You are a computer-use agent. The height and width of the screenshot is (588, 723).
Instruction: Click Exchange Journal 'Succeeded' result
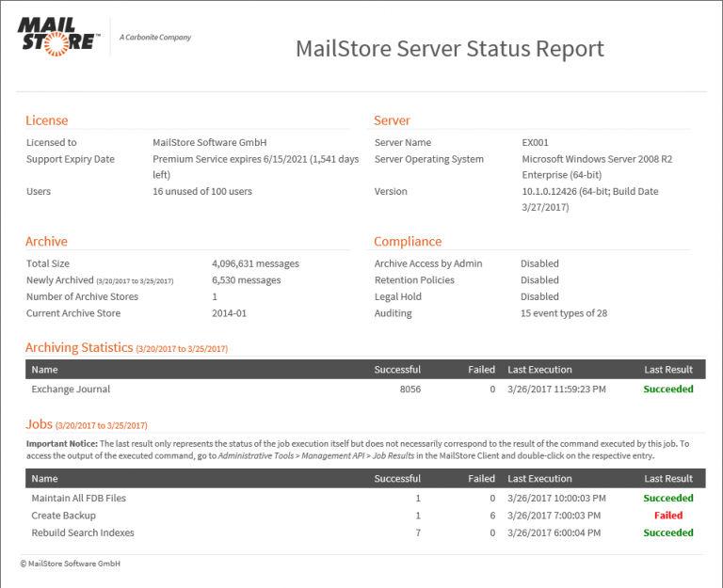(x=668, y=389)
